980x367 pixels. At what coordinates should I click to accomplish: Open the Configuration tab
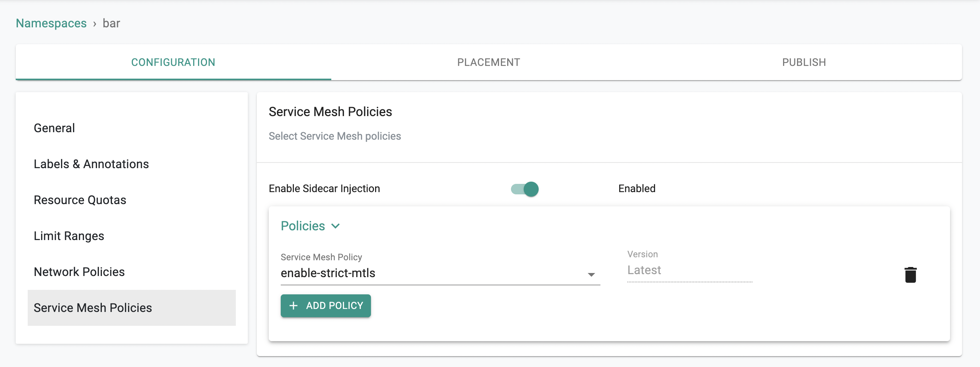[x=173, y=62]
